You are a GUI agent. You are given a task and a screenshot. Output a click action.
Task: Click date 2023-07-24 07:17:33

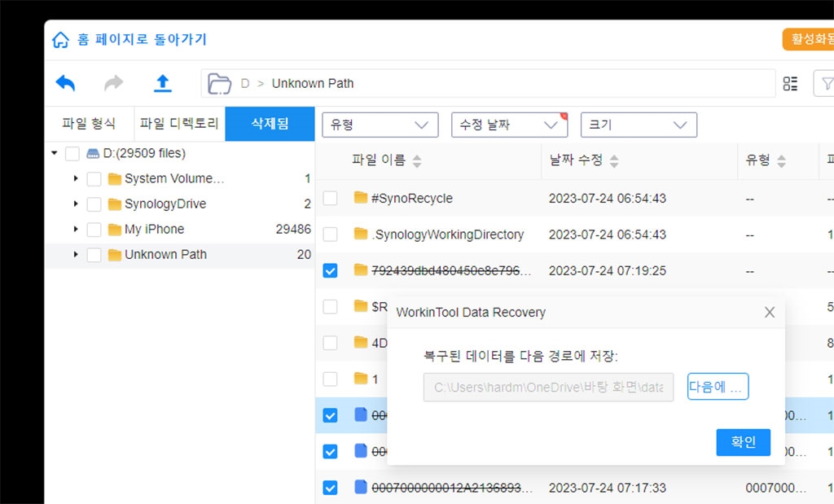click(608, 488)
